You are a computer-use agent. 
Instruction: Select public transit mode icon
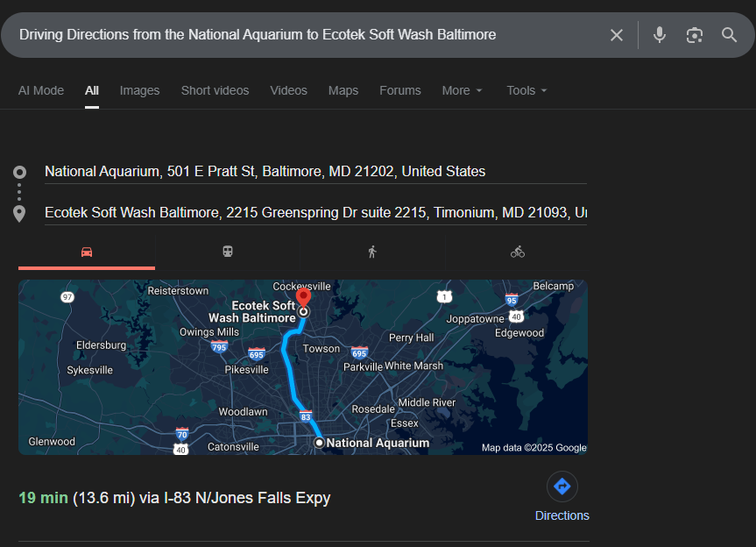[x=228, y=252]
